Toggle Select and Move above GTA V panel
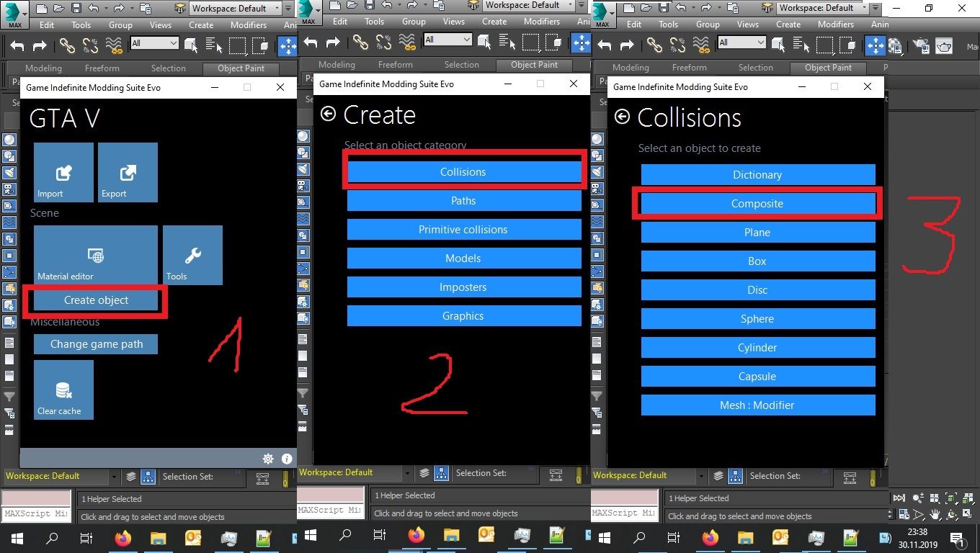Viewport: 980px width, 553px height. tap(288, 45)
